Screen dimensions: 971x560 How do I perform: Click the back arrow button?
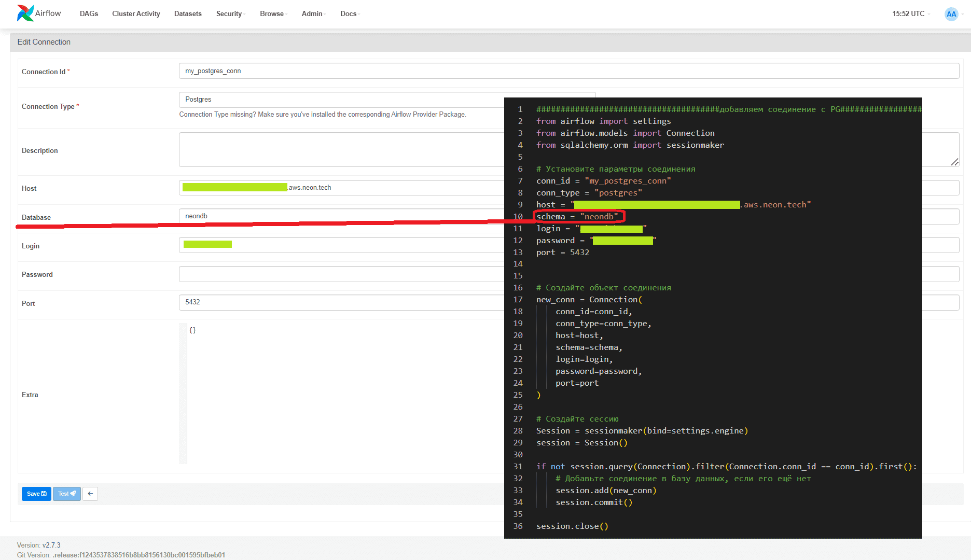90,494
